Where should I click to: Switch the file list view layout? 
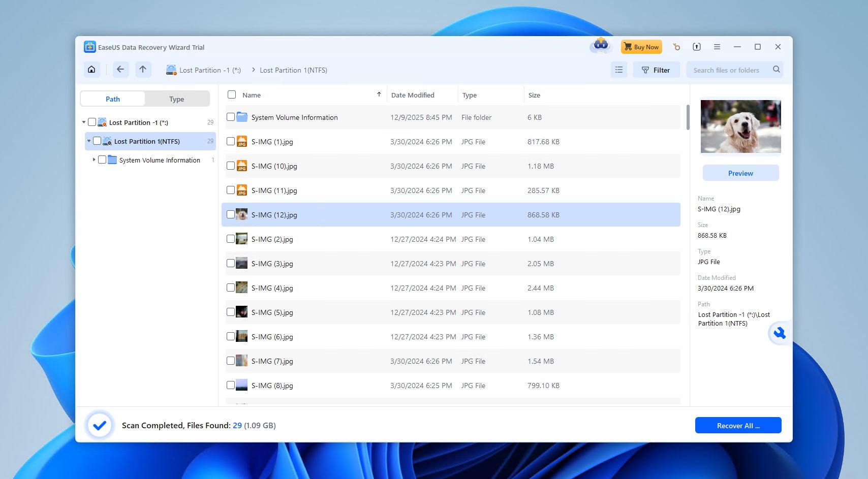(618, 70)
